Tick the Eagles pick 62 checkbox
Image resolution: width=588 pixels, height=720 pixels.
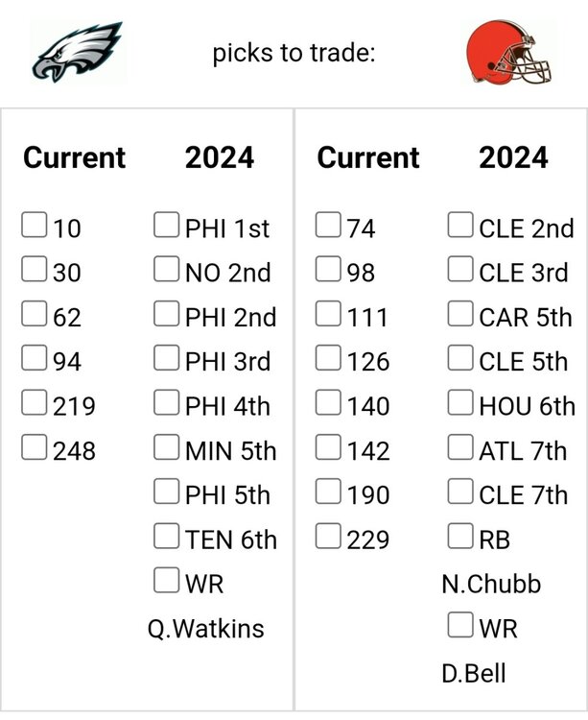coord(35,315)
